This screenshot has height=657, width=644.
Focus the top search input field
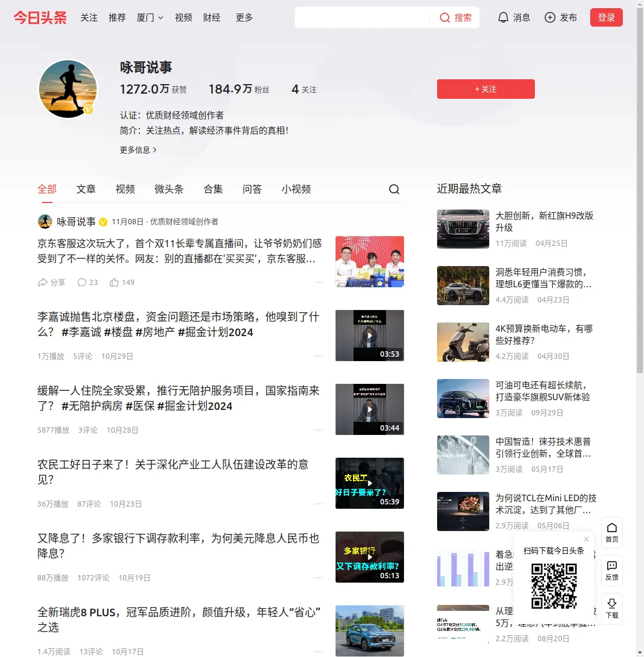tap(362, 17)
